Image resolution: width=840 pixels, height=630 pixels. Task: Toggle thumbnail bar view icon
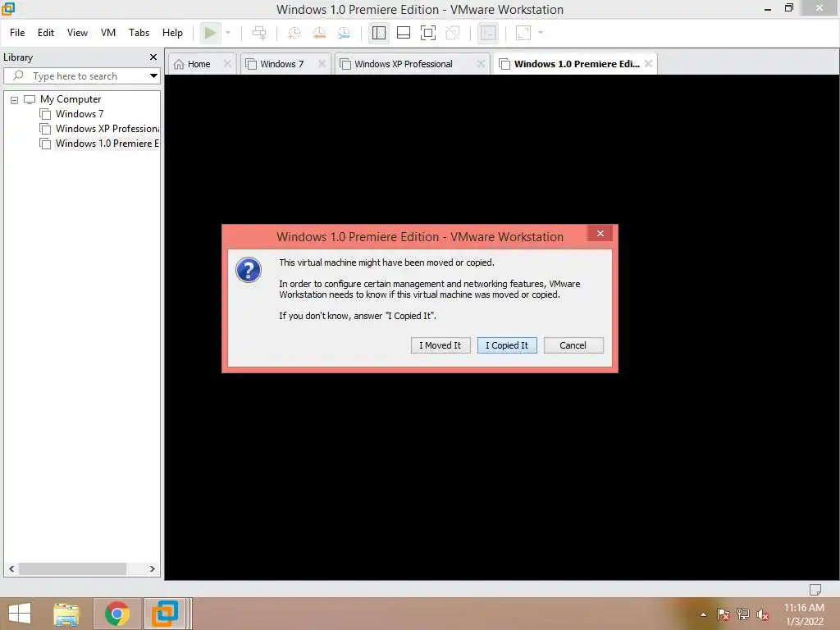click(404, 33)
